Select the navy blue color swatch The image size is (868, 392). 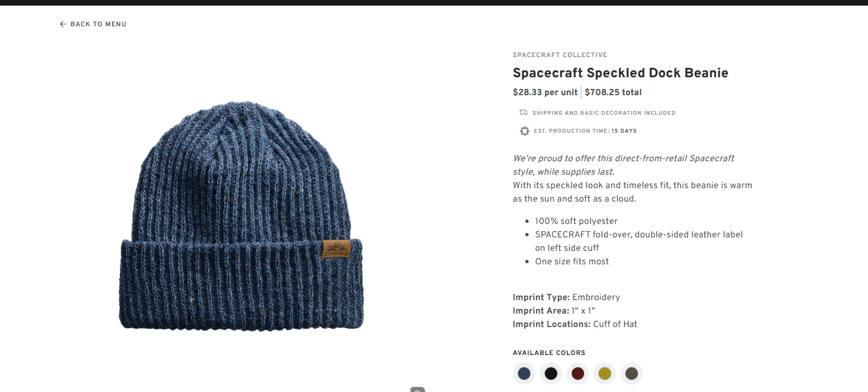(524, 374)
